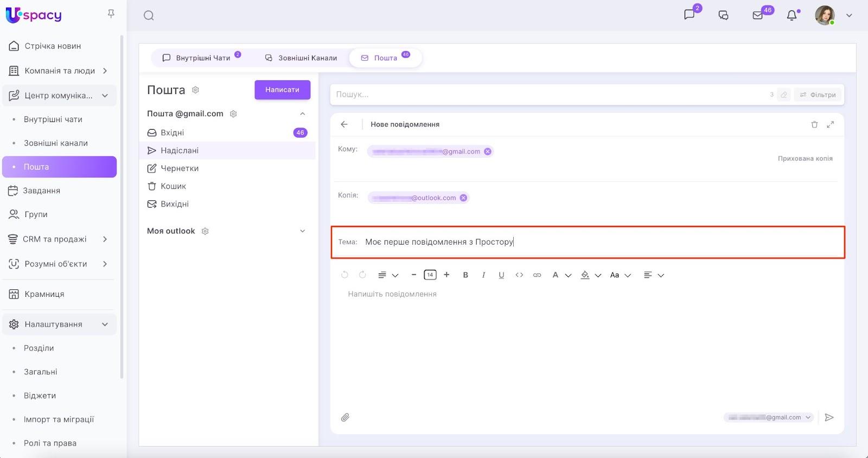
Task: Expand the new message to fullscreen
Action: (830, 124)
